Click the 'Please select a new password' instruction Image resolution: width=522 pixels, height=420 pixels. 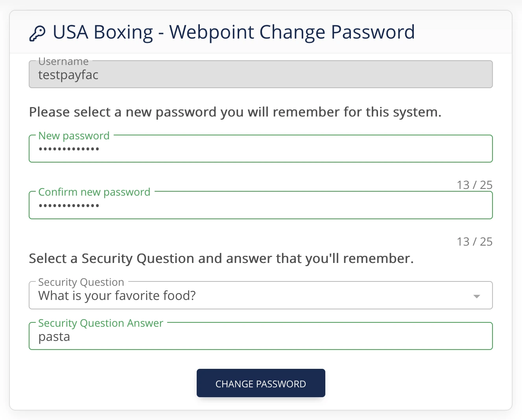tap(235, 112)
